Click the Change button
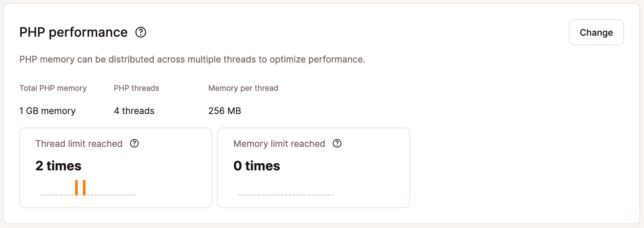644x228 pixels. 596,32
